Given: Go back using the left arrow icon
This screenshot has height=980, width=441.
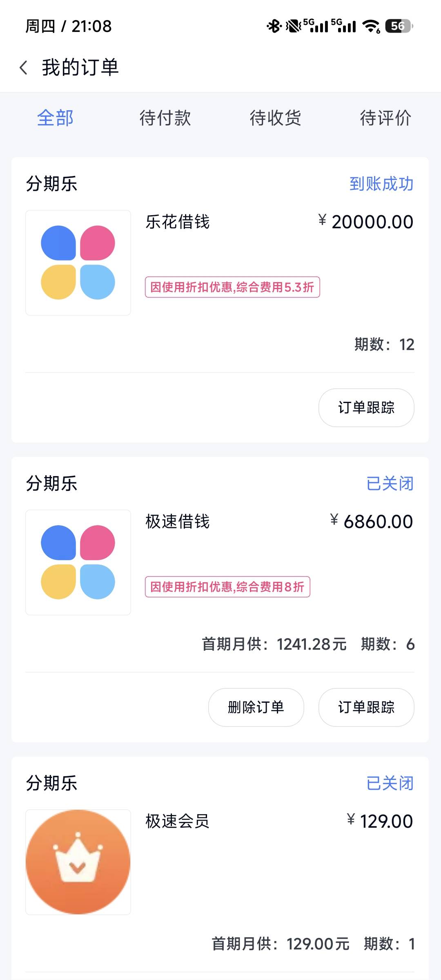Looking at the screenshot, I should [24, 67].
